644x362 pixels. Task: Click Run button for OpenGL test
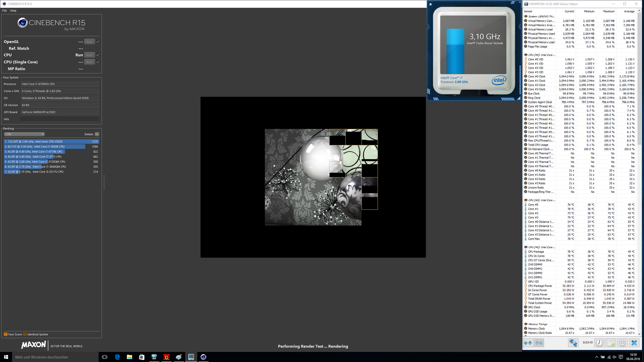click(x=89, y=42)
